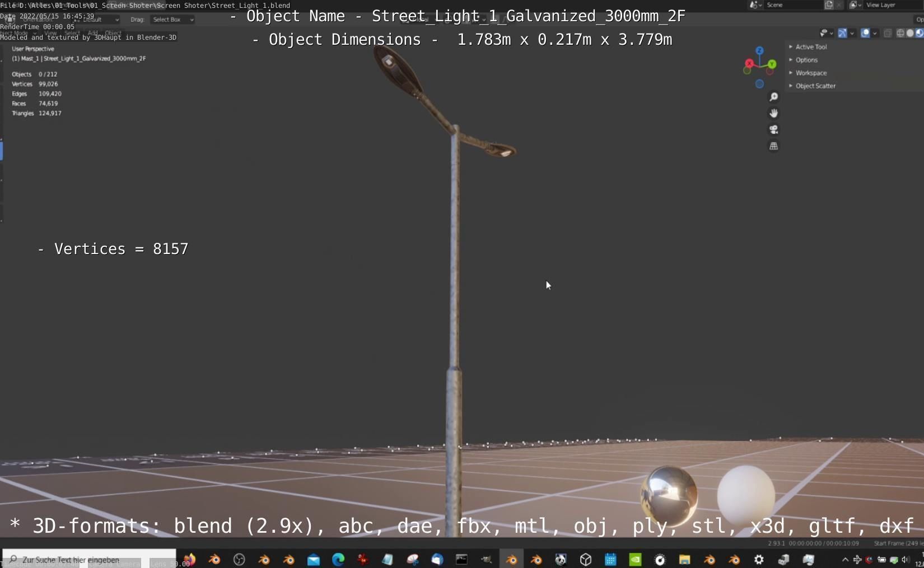Click the green Y axis on gizmo

[x=772, y=64]
